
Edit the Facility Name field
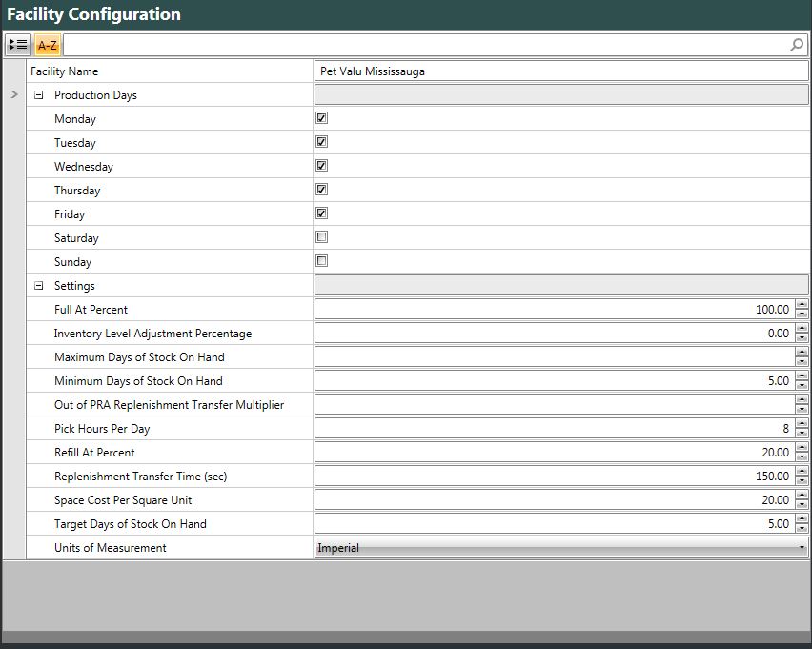[561, 71]
